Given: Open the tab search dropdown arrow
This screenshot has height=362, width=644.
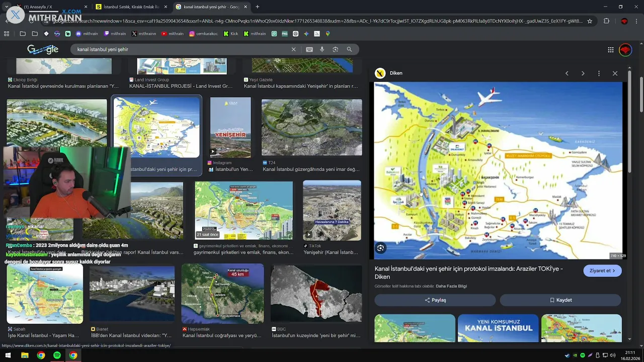Looking at the screenshot, I should click(x=6, y=7).
